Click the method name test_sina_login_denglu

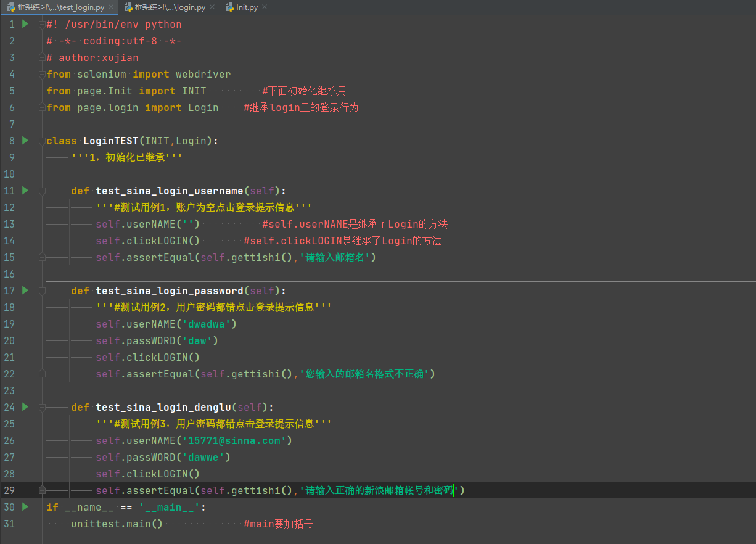163,408
